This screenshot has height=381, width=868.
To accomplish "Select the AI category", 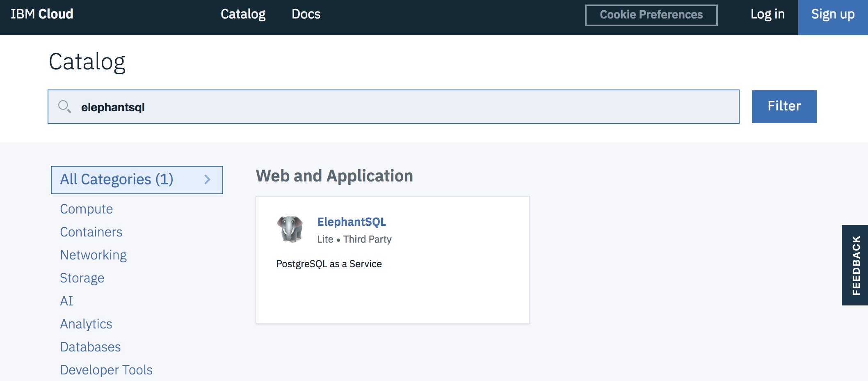I will tap(66, 301).
